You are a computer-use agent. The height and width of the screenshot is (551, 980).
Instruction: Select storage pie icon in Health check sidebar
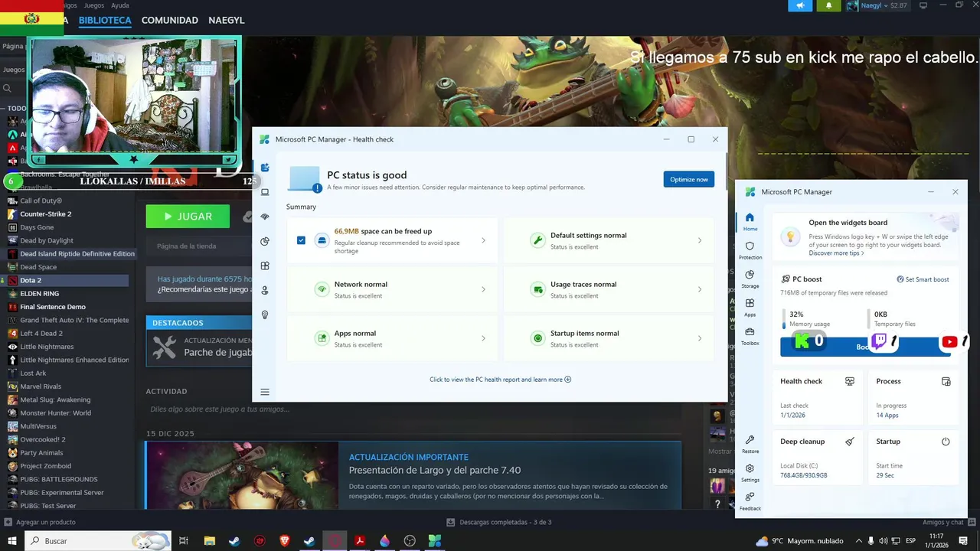(265, 241)
